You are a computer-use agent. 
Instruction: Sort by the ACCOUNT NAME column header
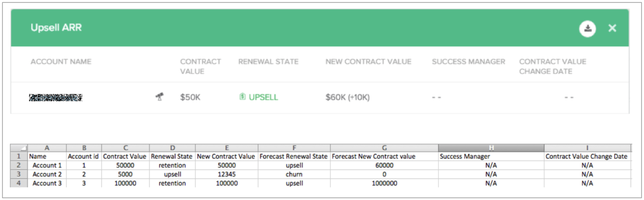click(x=61, y=61)
